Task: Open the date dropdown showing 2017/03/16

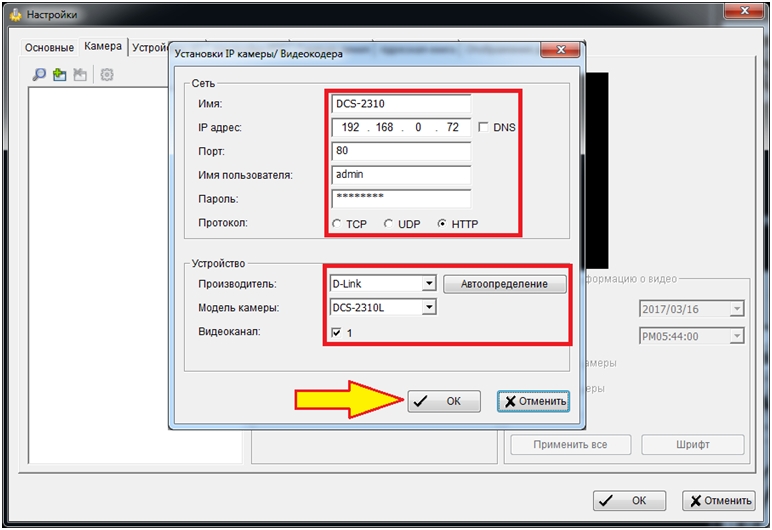Action: point(737,309)
